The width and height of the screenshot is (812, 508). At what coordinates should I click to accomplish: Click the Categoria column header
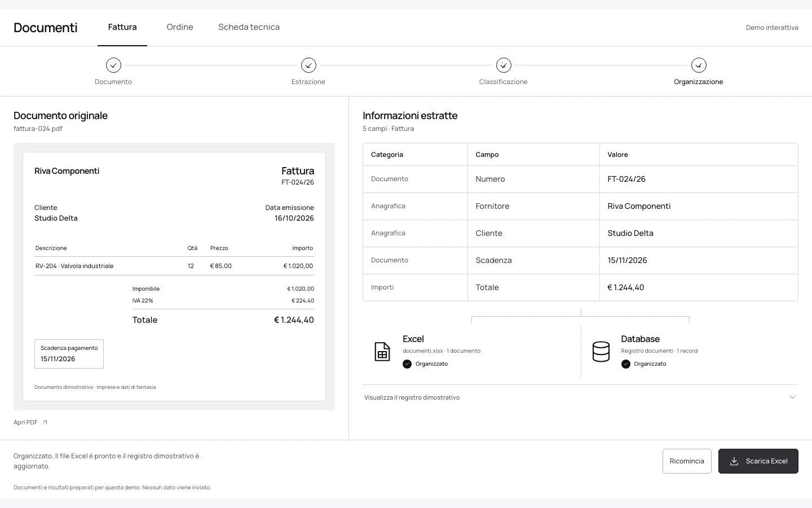point(415,155)
